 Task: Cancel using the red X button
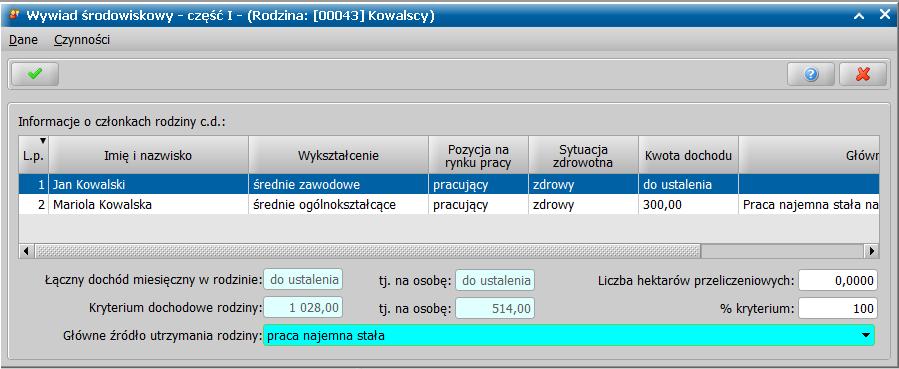[x=863, y=74]
